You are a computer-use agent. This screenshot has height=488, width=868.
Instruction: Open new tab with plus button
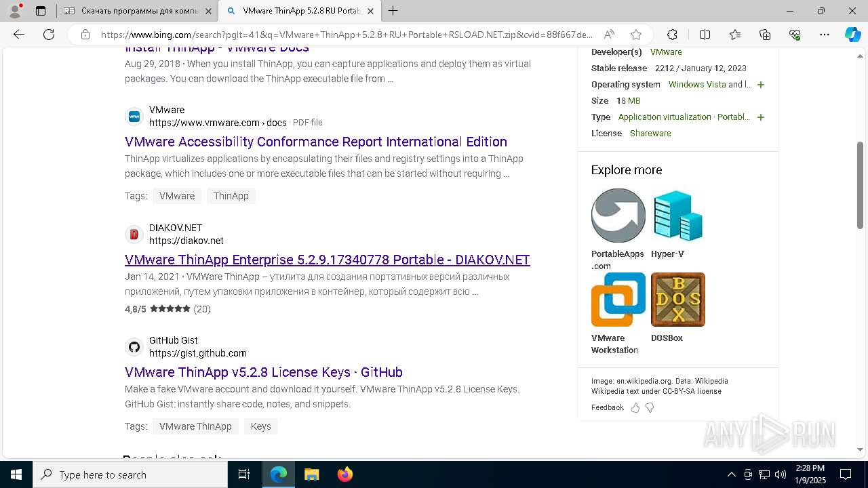pos(393,11)
